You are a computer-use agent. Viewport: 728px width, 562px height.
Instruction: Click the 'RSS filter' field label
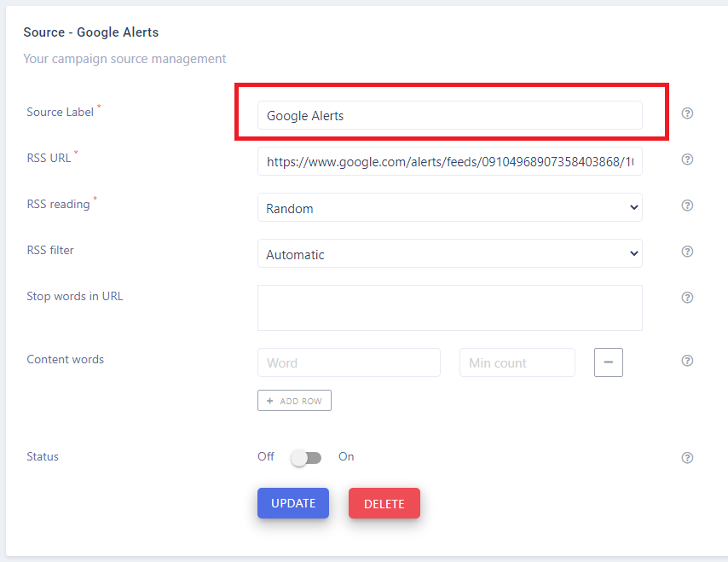click(x=50, y=250)
